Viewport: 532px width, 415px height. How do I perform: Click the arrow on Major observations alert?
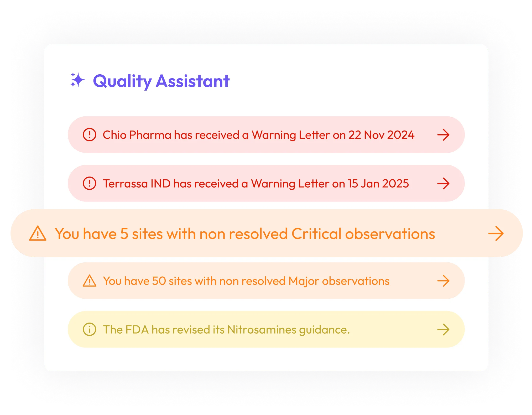coord(443,281)
